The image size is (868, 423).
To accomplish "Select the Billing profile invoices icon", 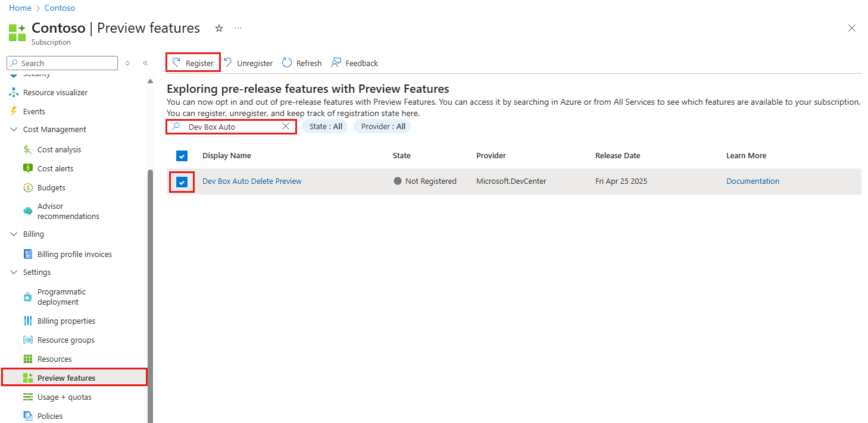I will pos(27,254).
